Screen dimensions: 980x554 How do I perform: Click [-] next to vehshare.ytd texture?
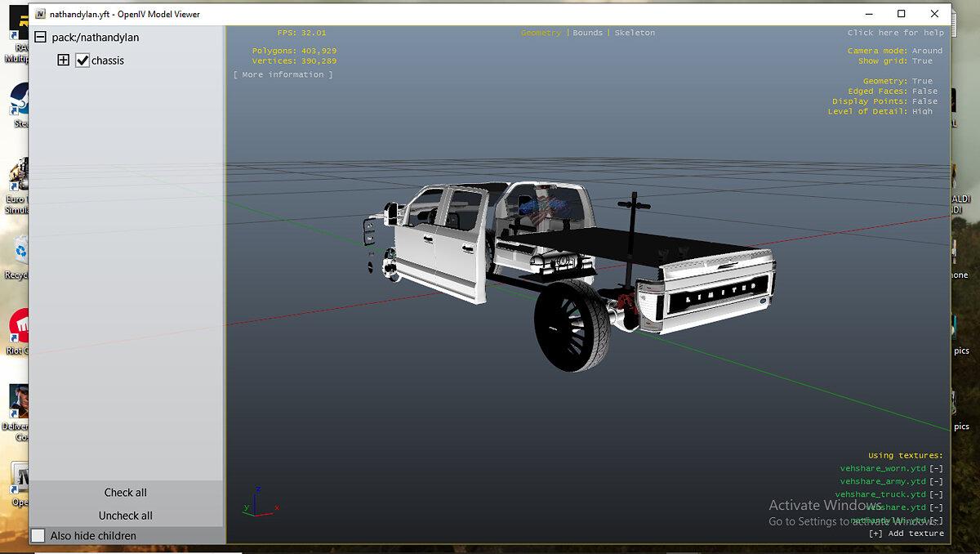pyautogui.click(x=936, y=507)
